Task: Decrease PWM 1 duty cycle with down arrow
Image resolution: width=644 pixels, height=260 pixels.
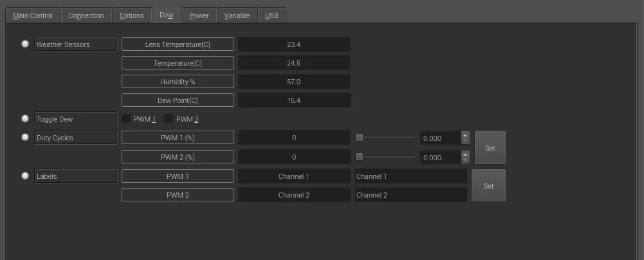Action: (x=465, y=141)
